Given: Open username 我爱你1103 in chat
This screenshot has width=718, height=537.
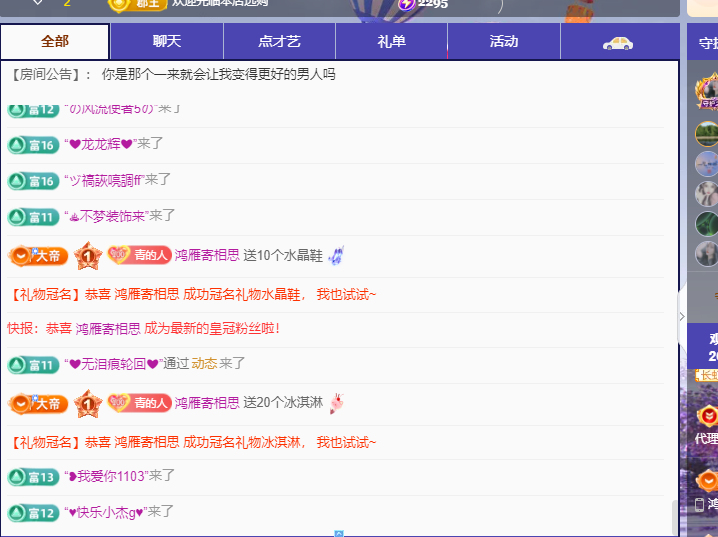Looking at the screenshot, I should coord(107,476).
